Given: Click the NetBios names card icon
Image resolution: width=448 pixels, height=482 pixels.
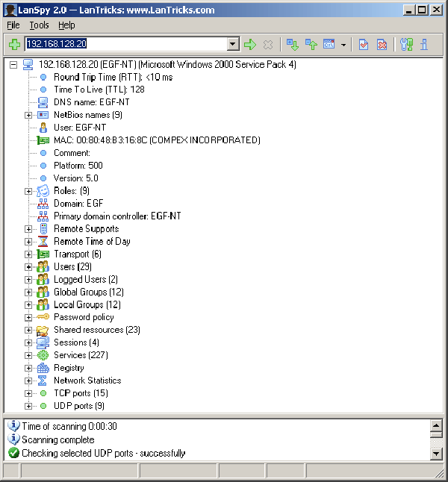Looking at the screenshot, I should tap(43, 115).
